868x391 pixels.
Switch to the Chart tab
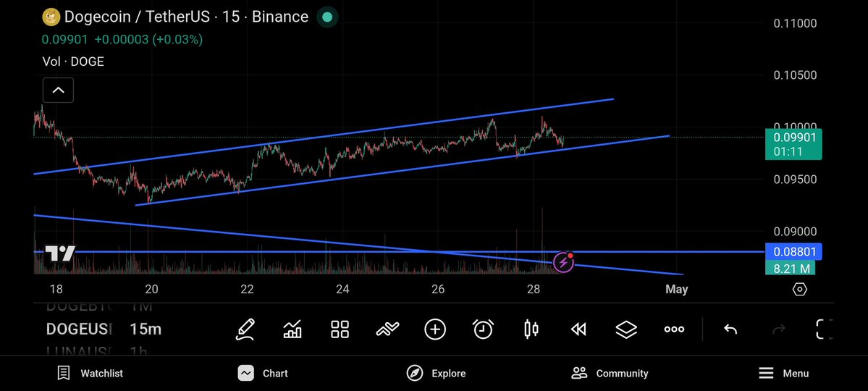pos(263,374)
